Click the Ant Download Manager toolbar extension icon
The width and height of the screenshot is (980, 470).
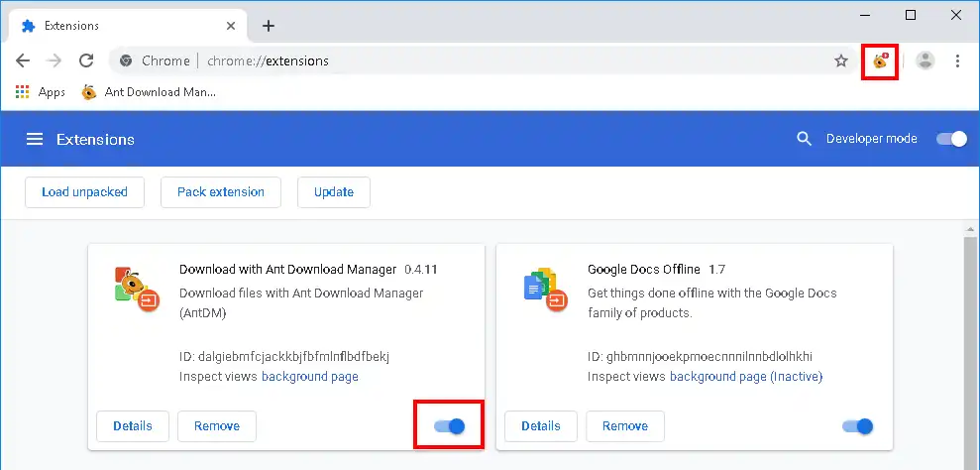[x=880, y=60]
